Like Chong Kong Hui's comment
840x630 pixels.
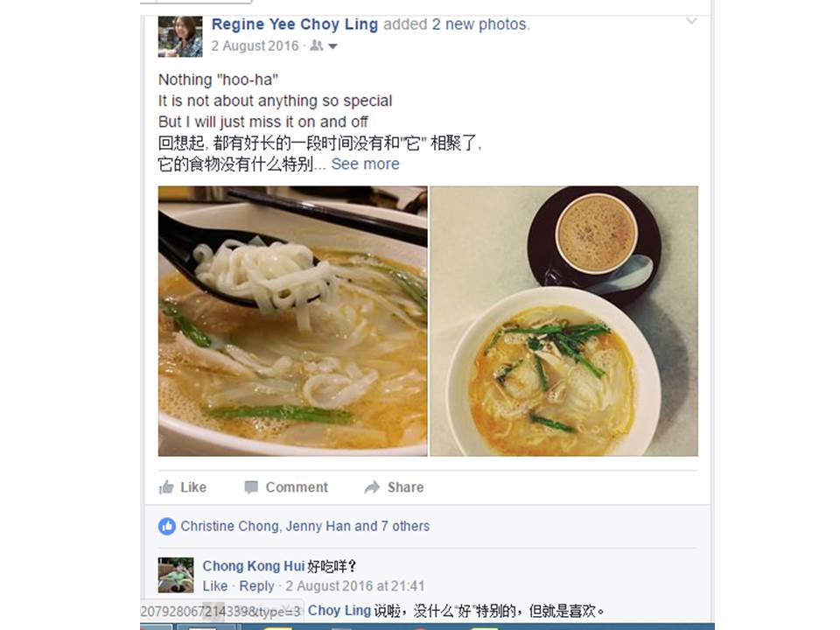tap(215, 586)
